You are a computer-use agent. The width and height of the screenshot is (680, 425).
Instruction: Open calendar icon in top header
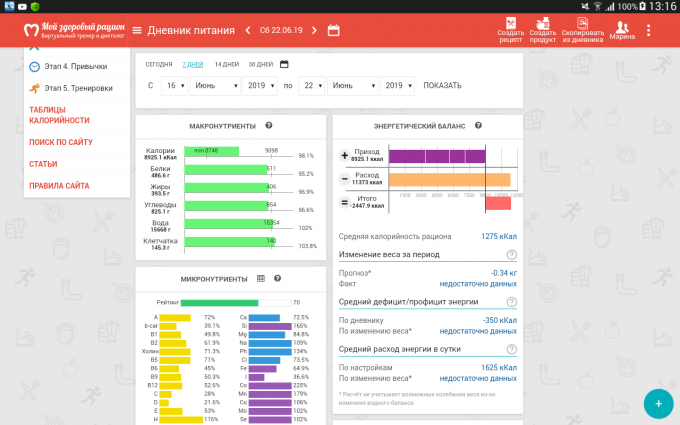(333, 30)
